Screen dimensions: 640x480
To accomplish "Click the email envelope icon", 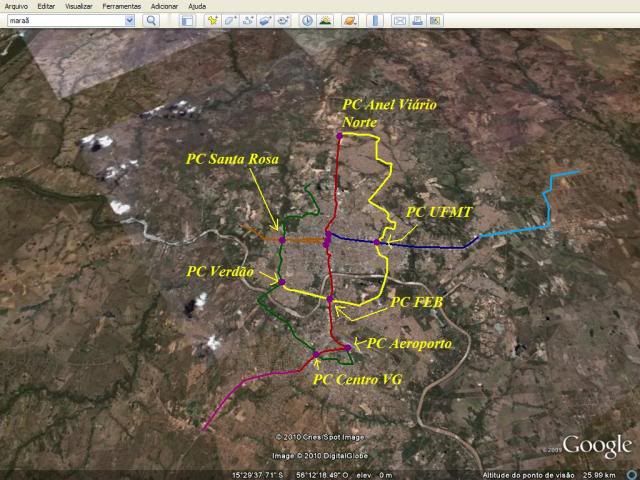I will click(399, 20).
